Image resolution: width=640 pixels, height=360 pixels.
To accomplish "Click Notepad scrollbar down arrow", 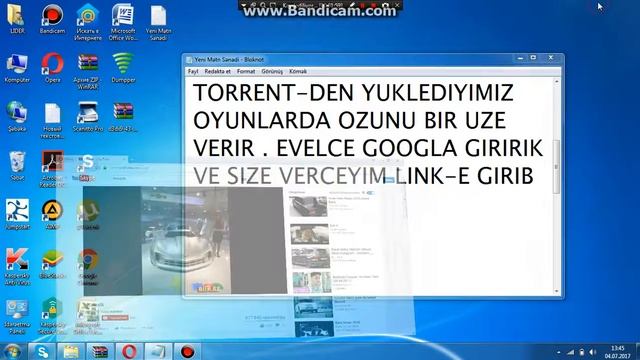I will [556, 291].
